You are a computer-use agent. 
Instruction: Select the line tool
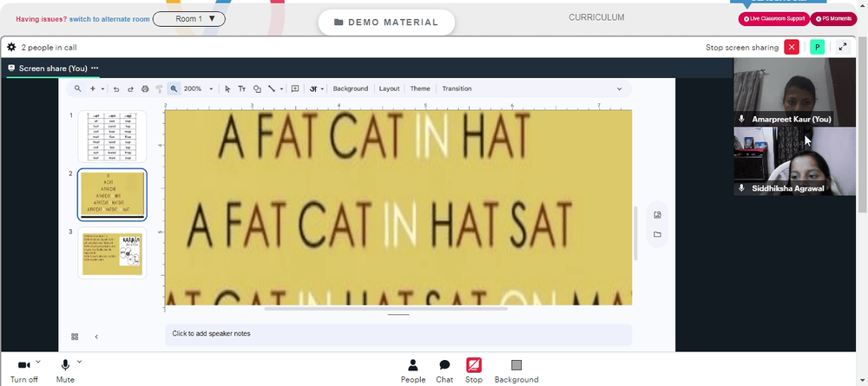[x=272, y=88]
